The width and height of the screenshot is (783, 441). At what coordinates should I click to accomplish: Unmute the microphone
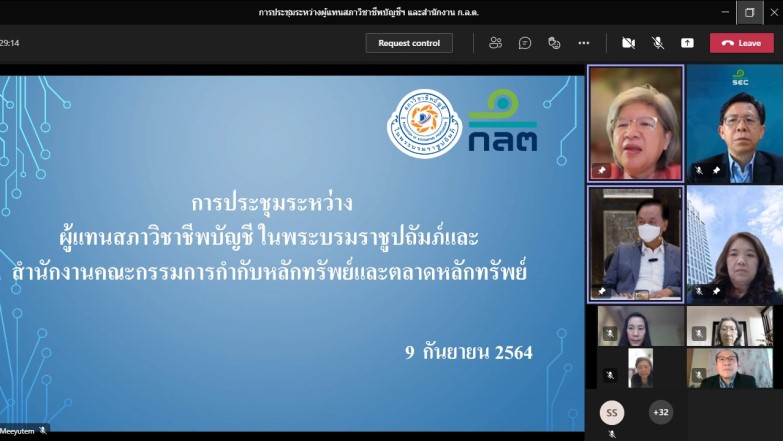658,43
